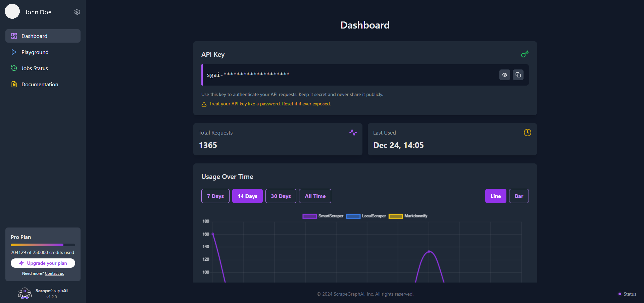Click the activity pulse icon in Total Requests
The image size is (644, 303).
tap(353, 133)
